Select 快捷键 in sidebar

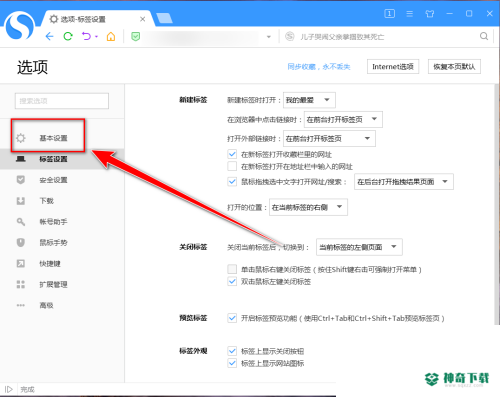pos(62,264)
